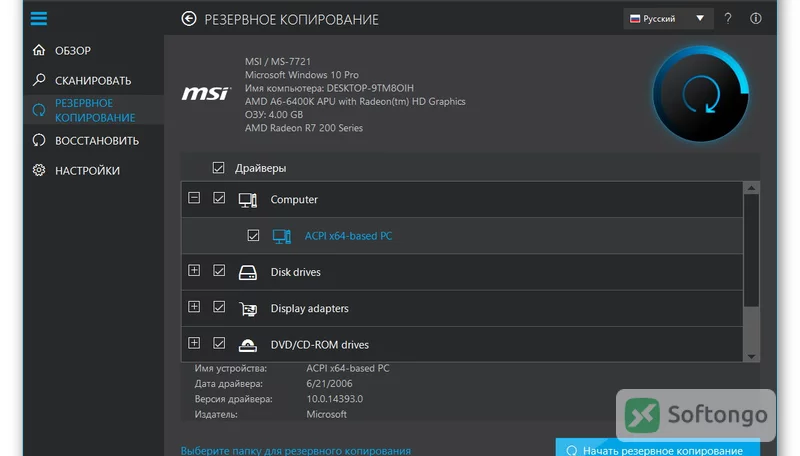Viewport: 800px width, 456px height.
Task: Click the MSI / MS-7721 model text
Action: pos(278,61)
